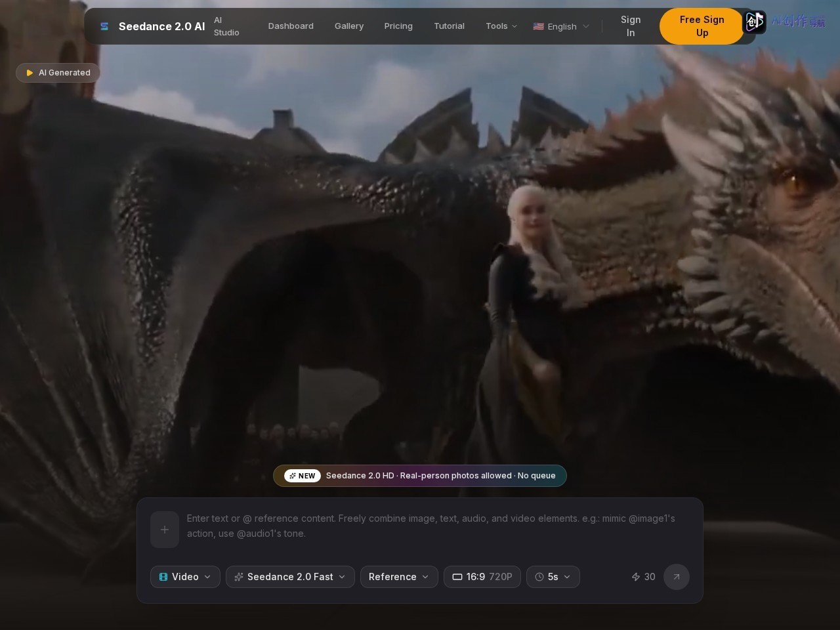Open the Gallery page
This screenshot has height=630, width=840.
click(349, 26)
